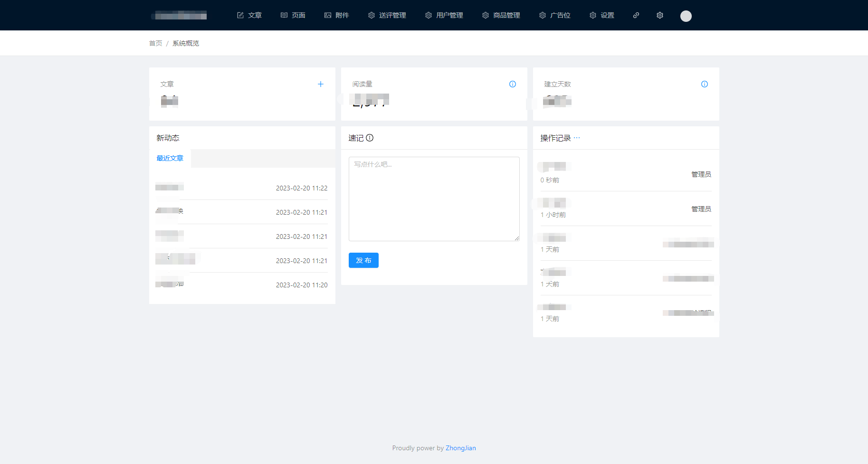
Task: Go to 附件 in the navigation bar
Action: pos(337,15)
